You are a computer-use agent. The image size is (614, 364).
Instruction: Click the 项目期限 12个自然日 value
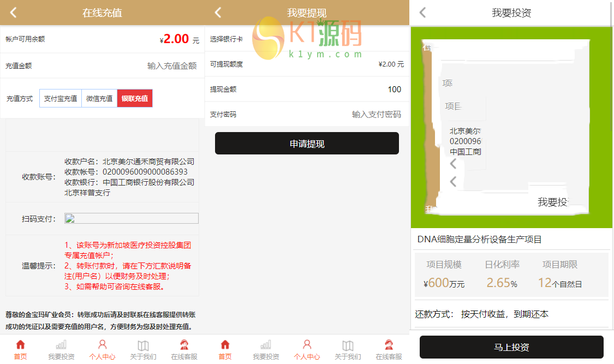560,283
